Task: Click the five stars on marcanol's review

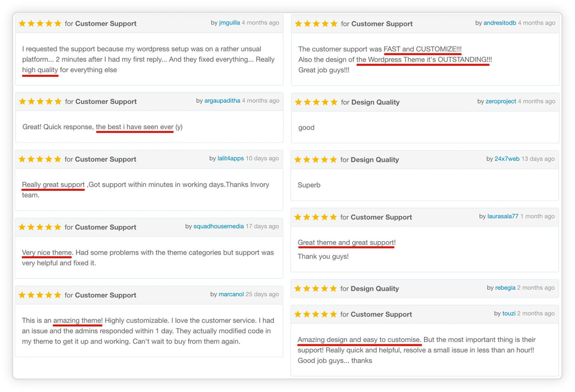Action: tap(40, 295)
